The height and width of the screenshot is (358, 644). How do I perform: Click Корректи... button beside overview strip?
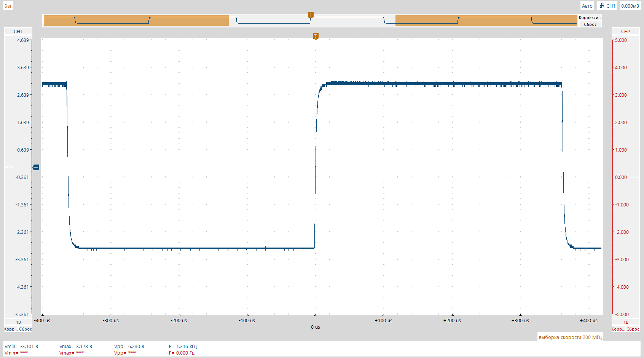(590, 18)
